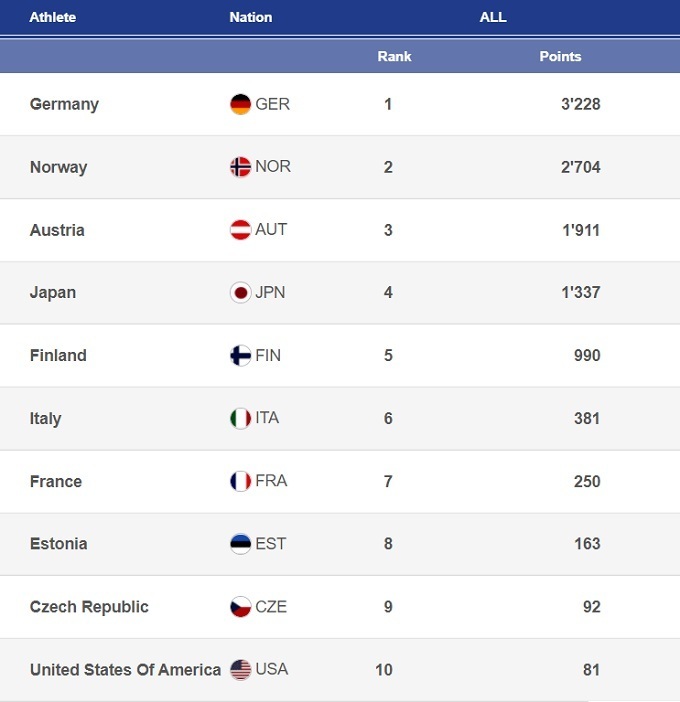Screen dimensions: 680x702
Task: Open the United States Of America link
Action: [125, 670]
